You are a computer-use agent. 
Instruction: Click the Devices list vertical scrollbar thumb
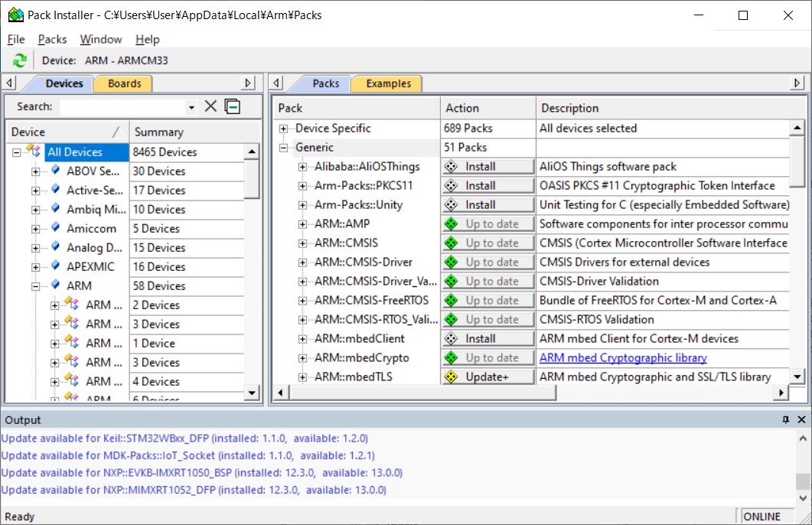pos(252,178)
